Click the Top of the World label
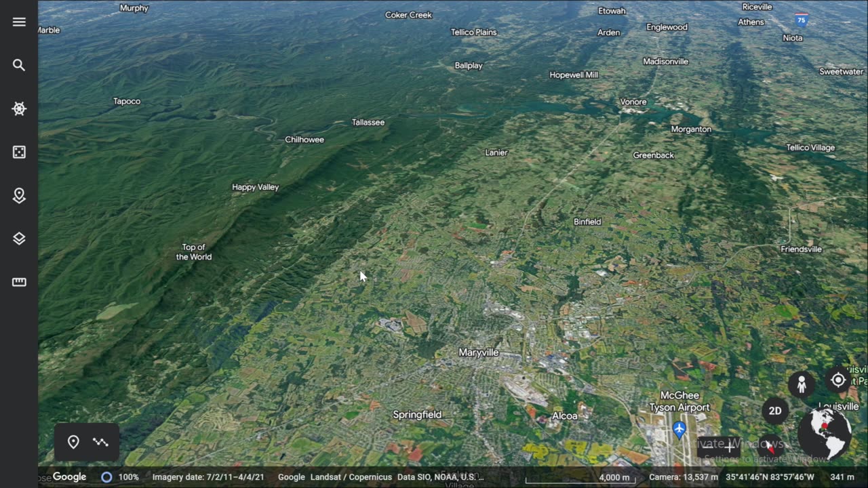 pos(194,252)
